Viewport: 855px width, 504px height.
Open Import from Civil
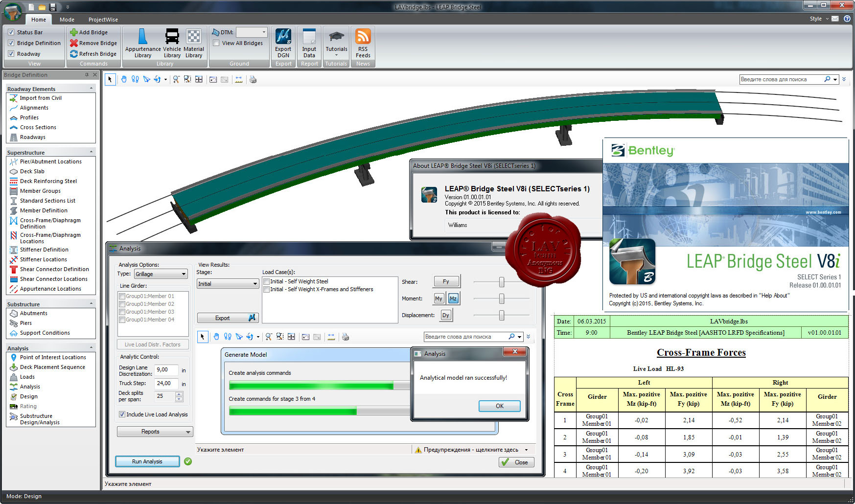pyautogui.click(x=36, y=98)
